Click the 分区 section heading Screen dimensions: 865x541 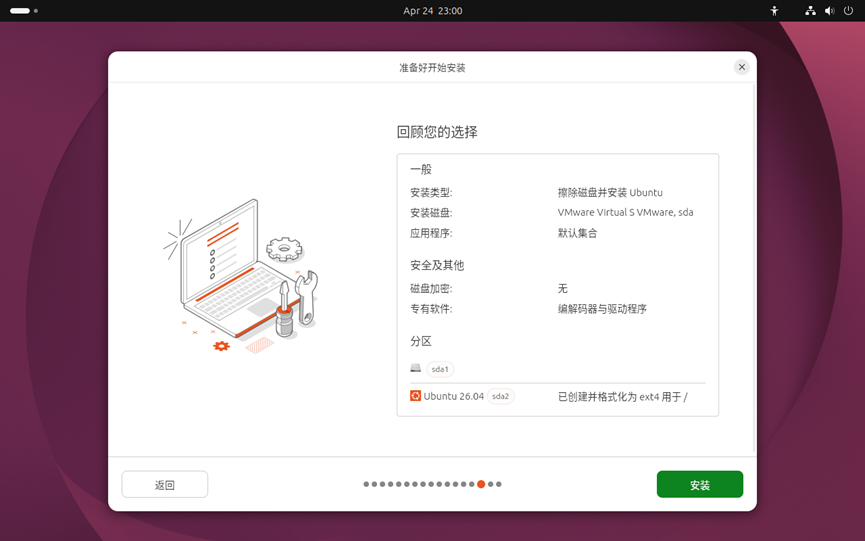coord(420,341)
